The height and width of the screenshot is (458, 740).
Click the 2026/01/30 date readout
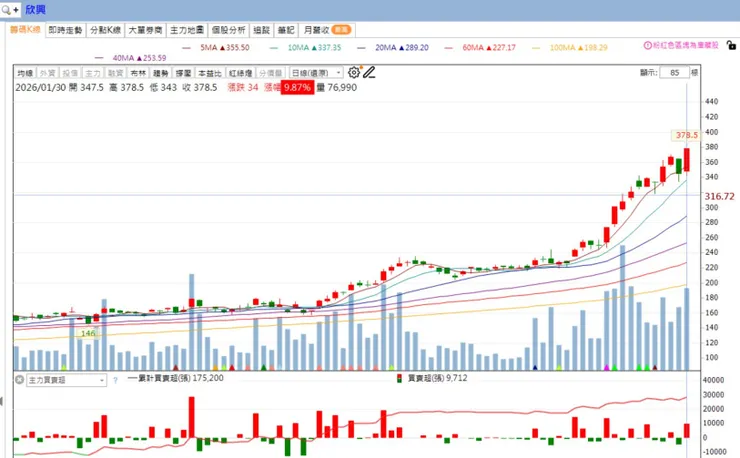coord(41,87)
